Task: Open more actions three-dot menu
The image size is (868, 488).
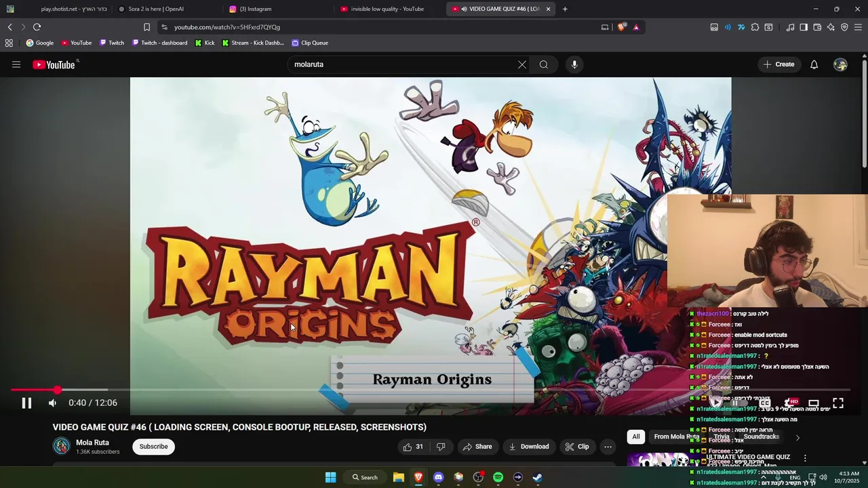Action: (608, 447)
